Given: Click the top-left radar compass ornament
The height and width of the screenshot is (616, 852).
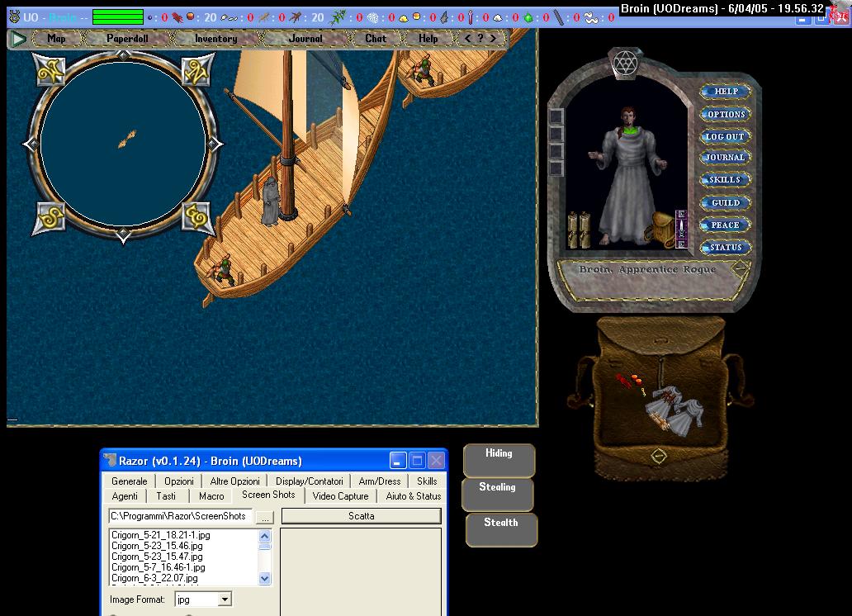Looking at the screenshot, I should [x=51, y=71].
